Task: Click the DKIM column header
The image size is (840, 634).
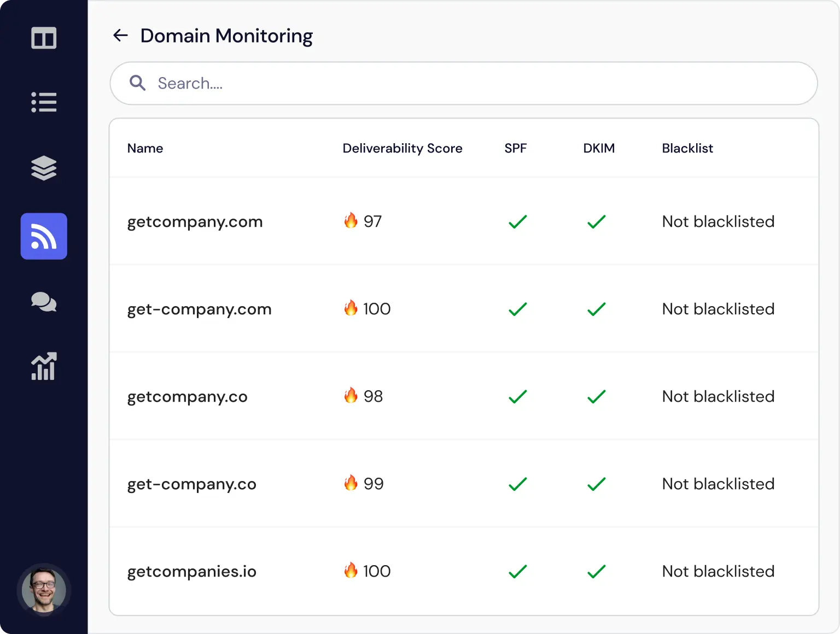Action: [599, 148]
